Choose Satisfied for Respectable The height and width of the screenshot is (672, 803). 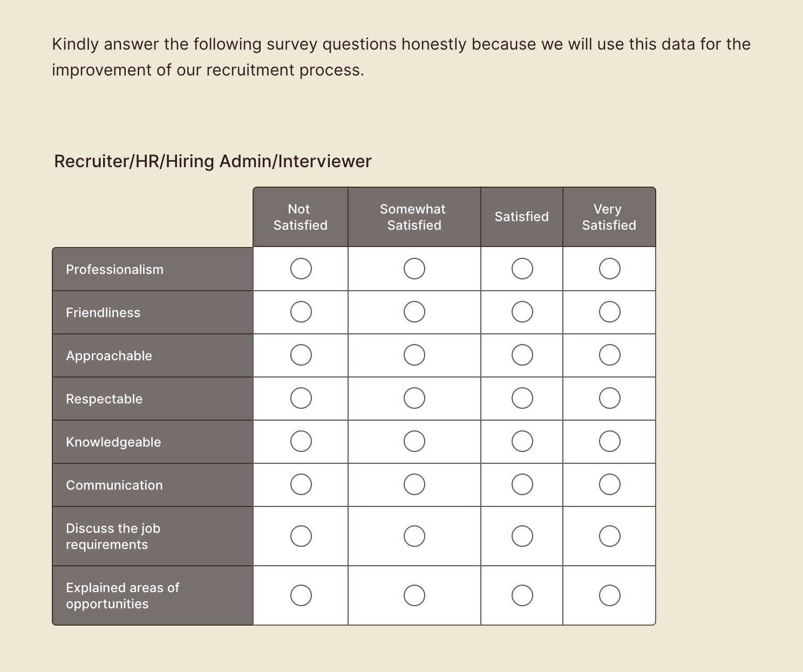[522, 398]
